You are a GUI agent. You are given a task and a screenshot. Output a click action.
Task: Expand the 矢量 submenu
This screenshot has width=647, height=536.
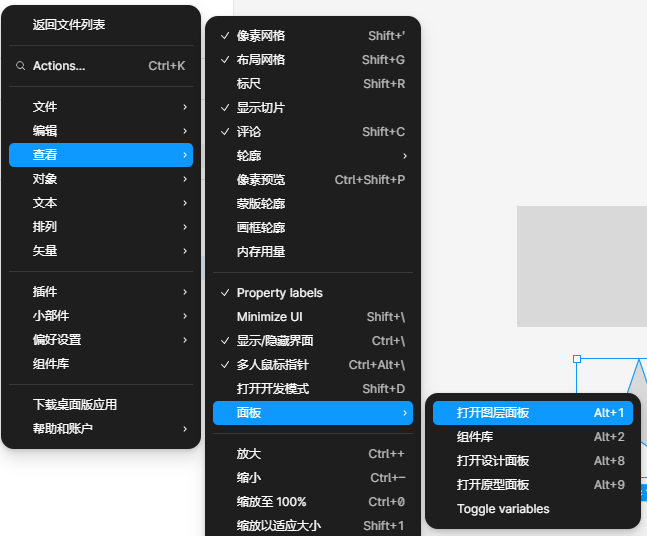(x=101, y=250)
